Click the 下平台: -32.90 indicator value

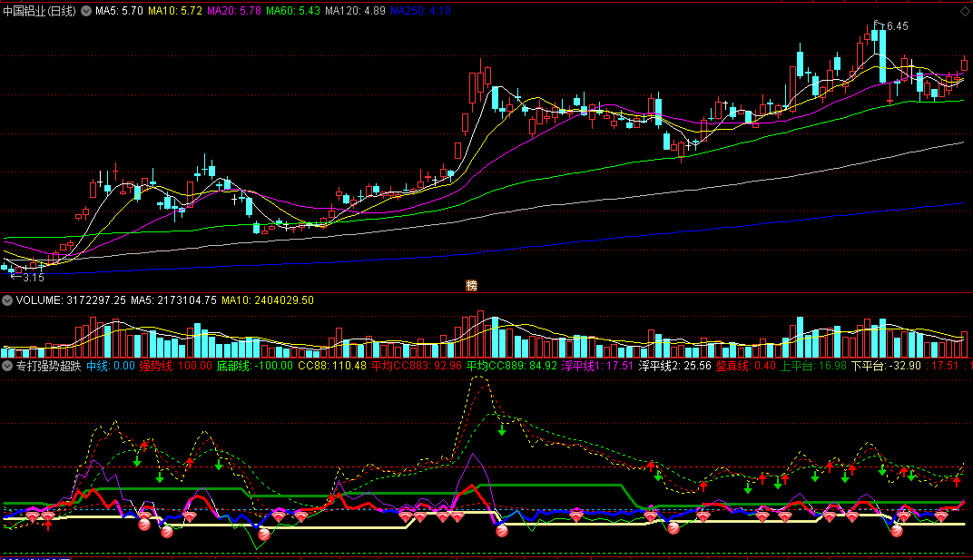(x=886, y=367)
